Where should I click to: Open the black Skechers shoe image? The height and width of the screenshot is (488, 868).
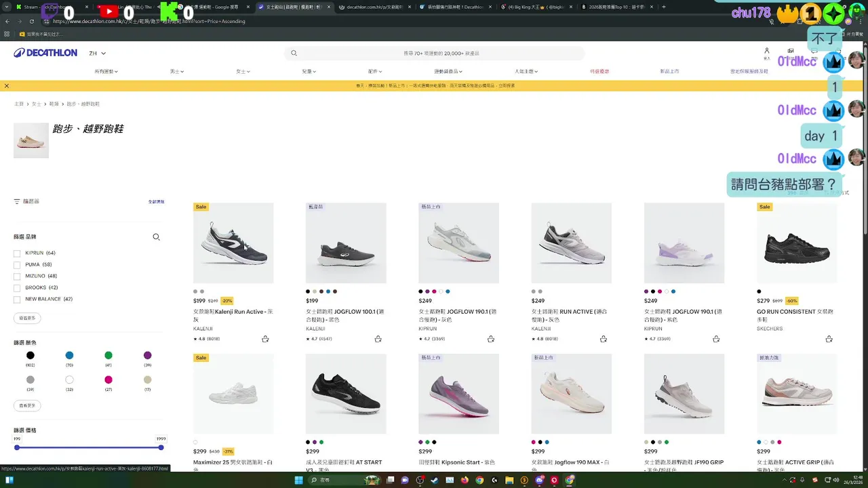[x=797, y=243]
